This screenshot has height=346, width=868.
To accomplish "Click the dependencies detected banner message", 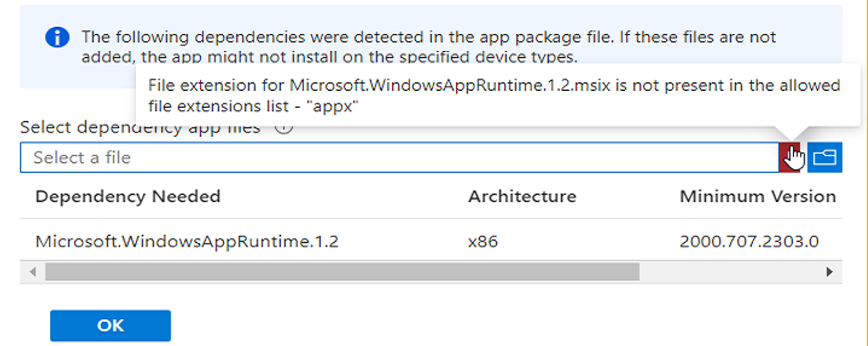I will pyautogui.click(x=428, y=37).
